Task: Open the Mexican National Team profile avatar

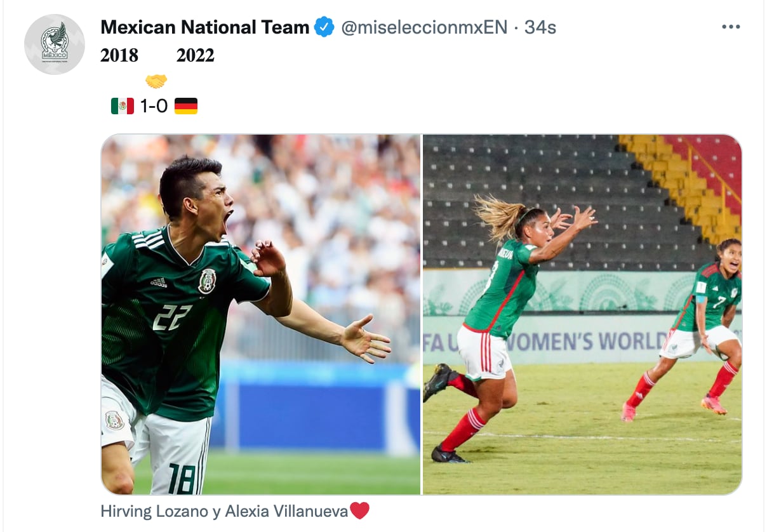Action: point(55,44)
